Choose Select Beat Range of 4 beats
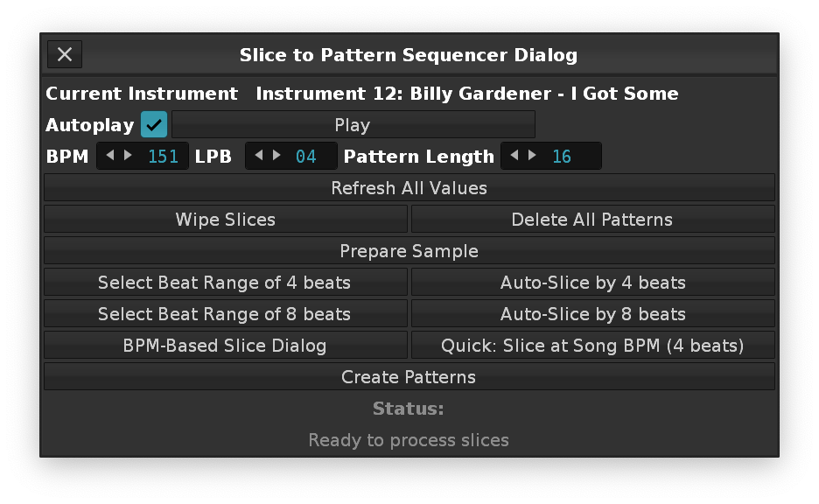Image resolution: width=819 pixels, height=504 pixels. pos(225,283)
